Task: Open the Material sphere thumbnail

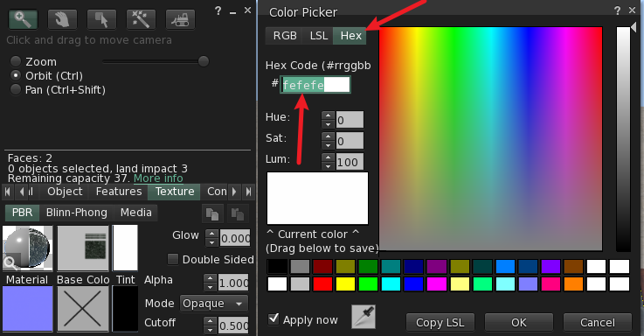Action: pos(27,248)
